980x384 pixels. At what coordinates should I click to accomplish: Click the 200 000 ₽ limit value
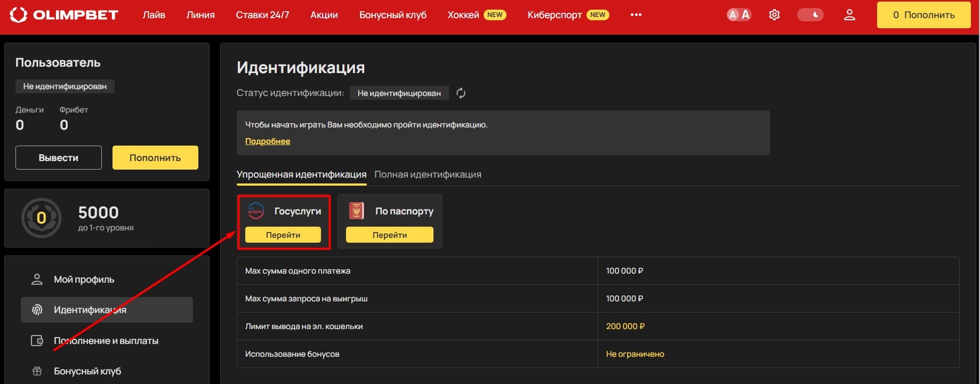tap(625, 326)
